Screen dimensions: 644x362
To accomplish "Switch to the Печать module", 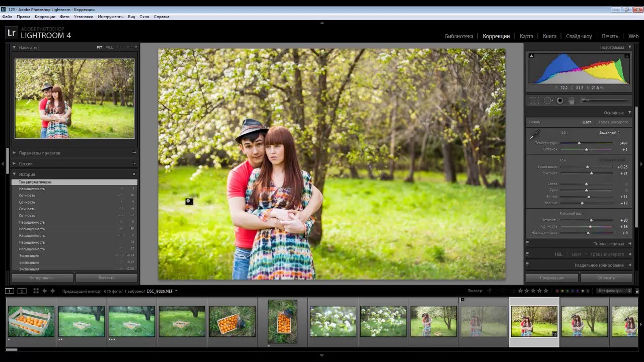I will [x=610, y=36].
